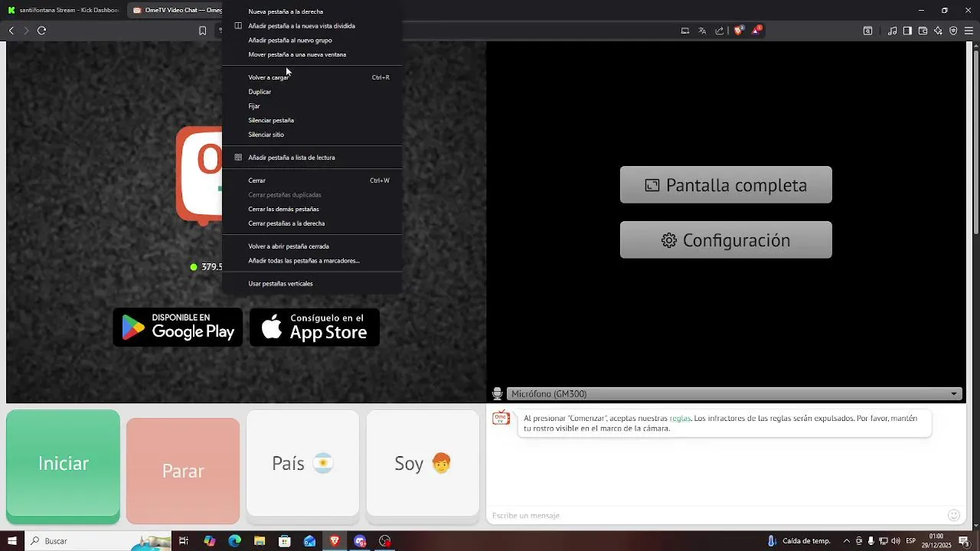Image resolution: width=980 pixels, height=551 pixels.
Task: Select 'Cerrar pestañas a la derecha'
Action: coord(312,223)
